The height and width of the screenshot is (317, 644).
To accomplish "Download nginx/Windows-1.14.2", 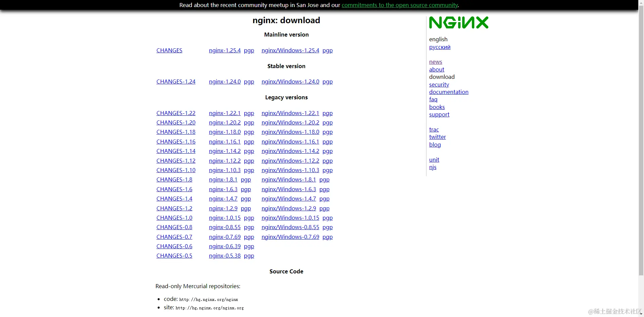I will pyautogui.click(x=290, y=151).
